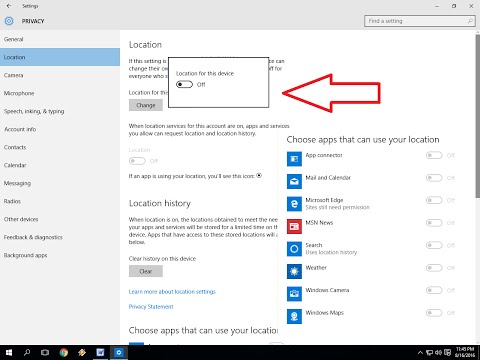Click the Location history heading
This screenshot has width=480, height=360.
160,203
